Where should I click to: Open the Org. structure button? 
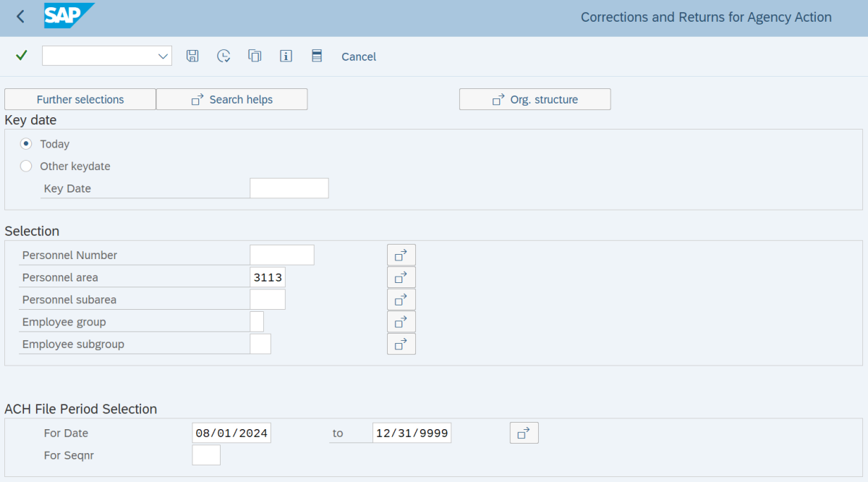(x=535, y=99)
